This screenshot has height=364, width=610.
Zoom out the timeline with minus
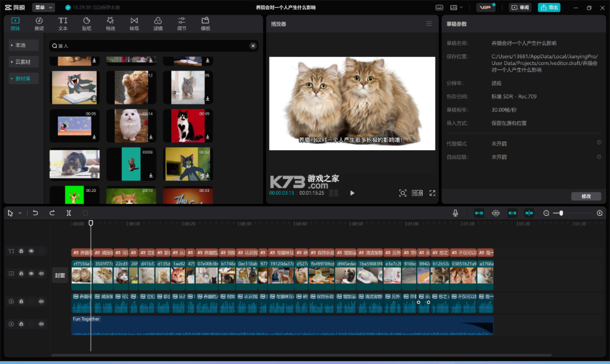click(546, 213)
